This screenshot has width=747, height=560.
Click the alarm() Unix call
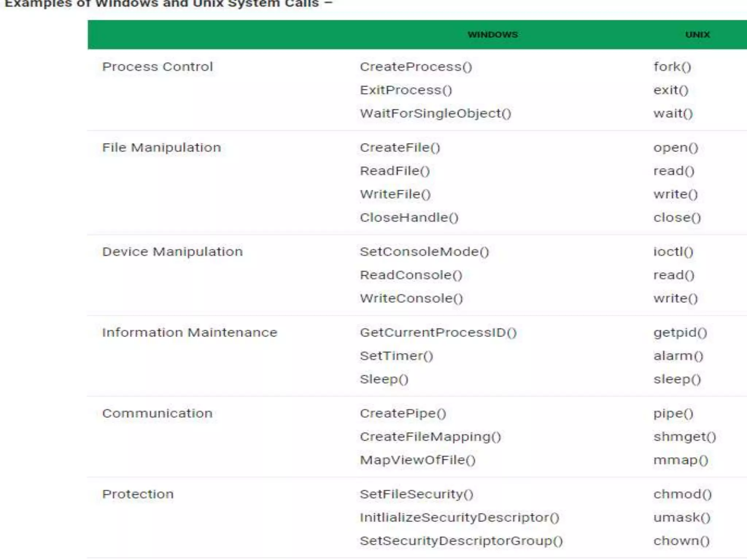[x=678, y=356]
